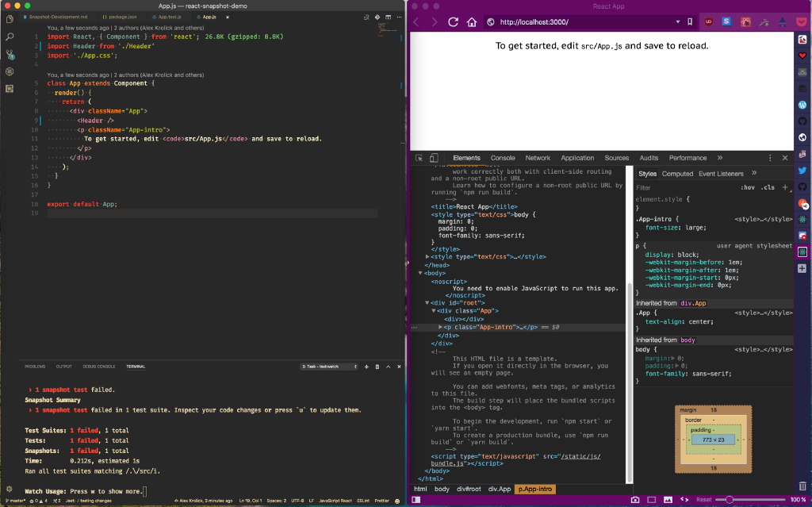Click the browser Reload button
812x507 pixels.
coord(453,22)
